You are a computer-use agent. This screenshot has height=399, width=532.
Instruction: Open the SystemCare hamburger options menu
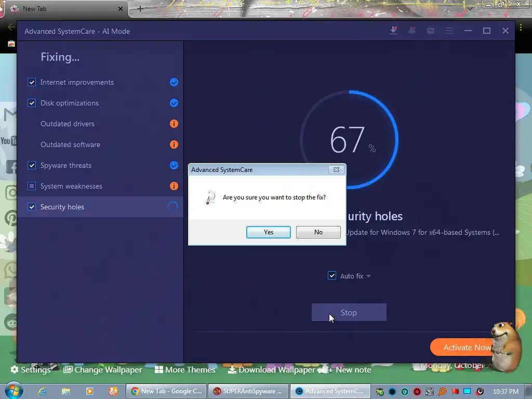point(449,31)
